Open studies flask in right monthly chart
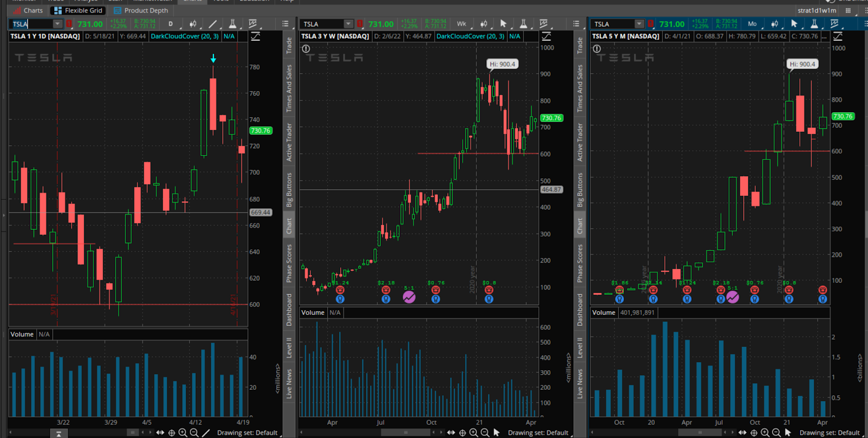The width and height of the screenshot is (868, 438). coord(814,24)
